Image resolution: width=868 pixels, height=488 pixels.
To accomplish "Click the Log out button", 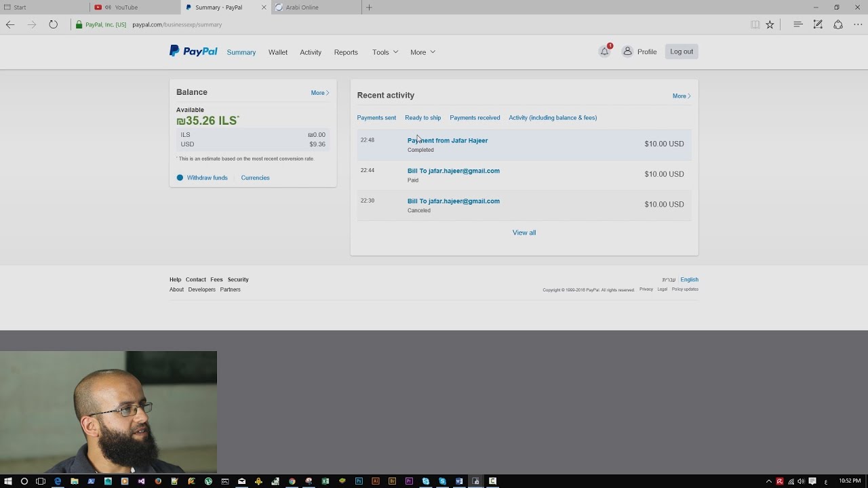I will pos(682,52).
